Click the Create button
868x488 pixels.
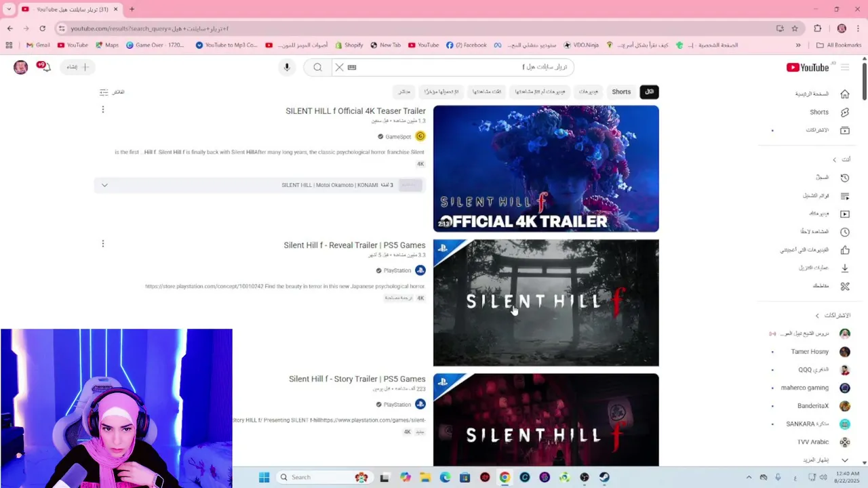click(x=77, y=67)
